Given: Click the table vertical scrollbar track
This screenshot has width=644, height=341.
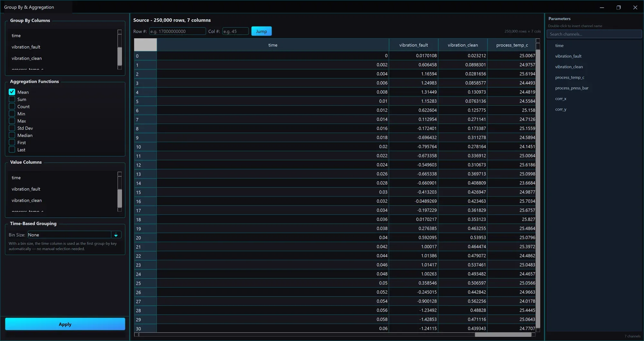Looking at the screenshot, I should [538, 189].
